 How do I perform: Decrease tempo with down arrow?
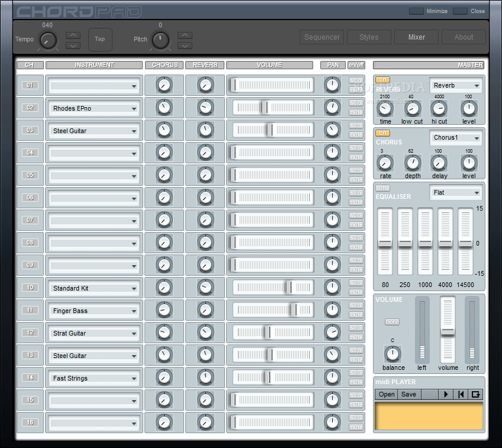[x=73, y=46]
